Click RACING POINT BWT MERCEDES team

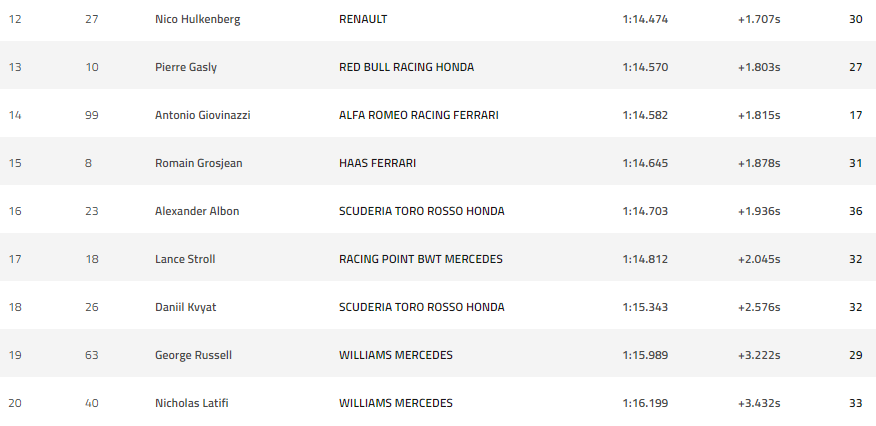[420, 259]
